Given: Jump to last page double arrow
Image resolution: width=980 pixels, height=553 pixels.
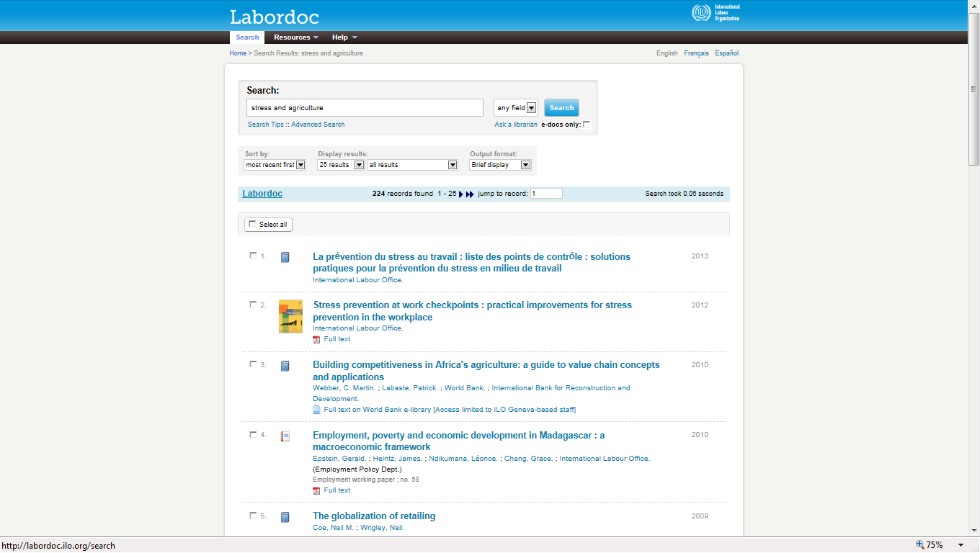Looking at the screenshot, I should 470,194.
